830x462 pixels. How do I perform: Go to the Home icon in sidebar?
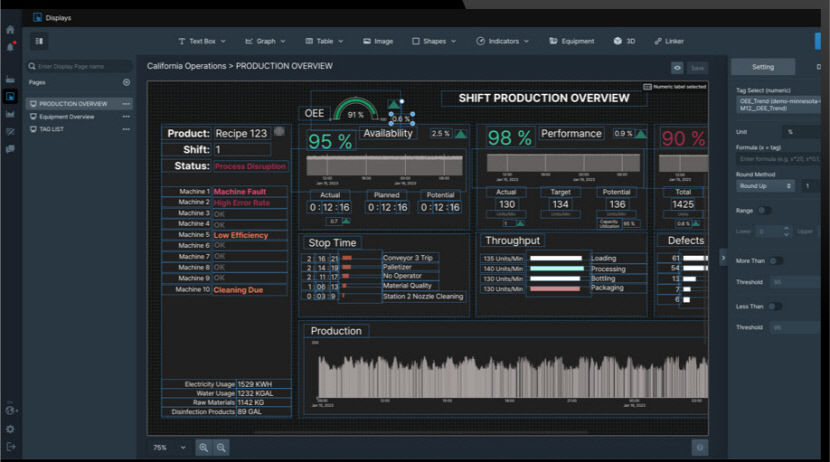[x=10, y=30]
